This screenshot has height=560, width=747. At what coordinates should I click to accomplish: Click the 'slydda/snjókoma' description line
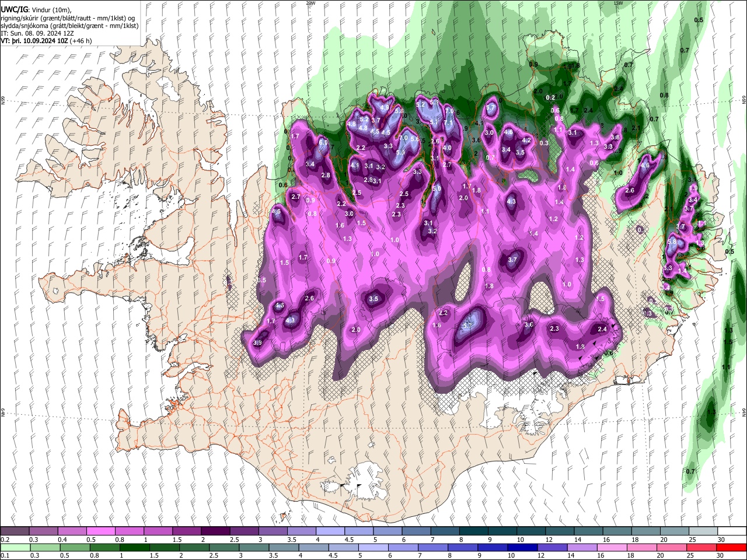[69, 26]
